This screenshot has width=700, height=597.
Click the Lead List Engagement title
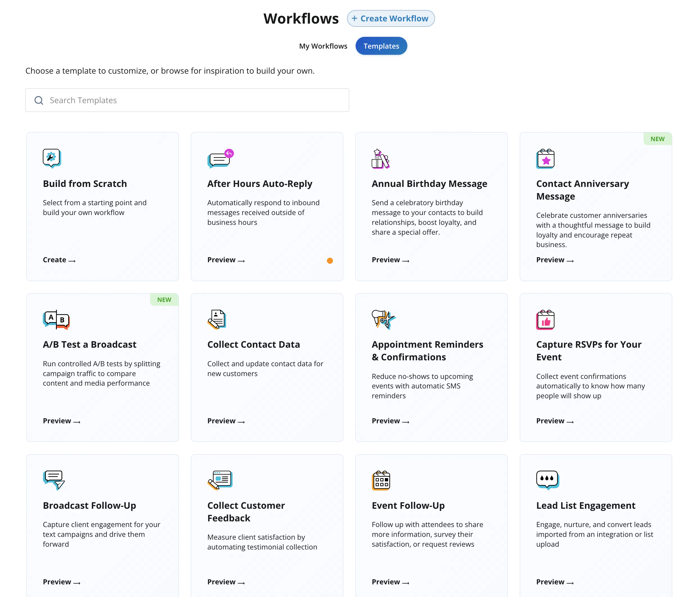(x=586, y=506)
